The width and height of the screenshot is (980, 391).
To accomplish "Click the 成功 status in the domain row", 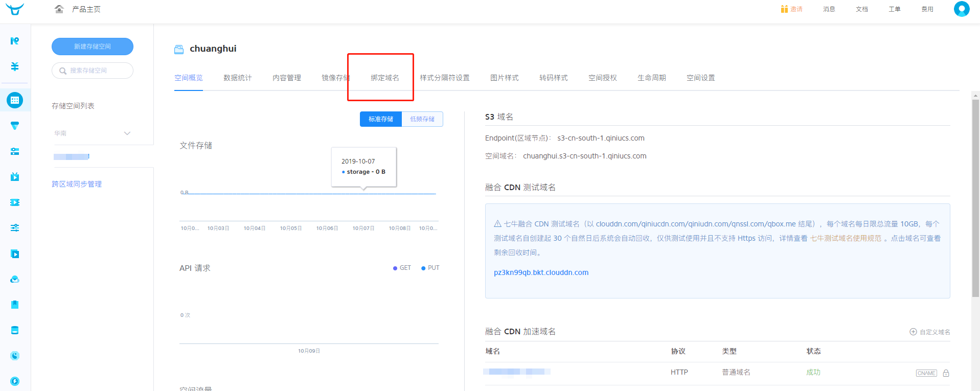I will 813,372.
